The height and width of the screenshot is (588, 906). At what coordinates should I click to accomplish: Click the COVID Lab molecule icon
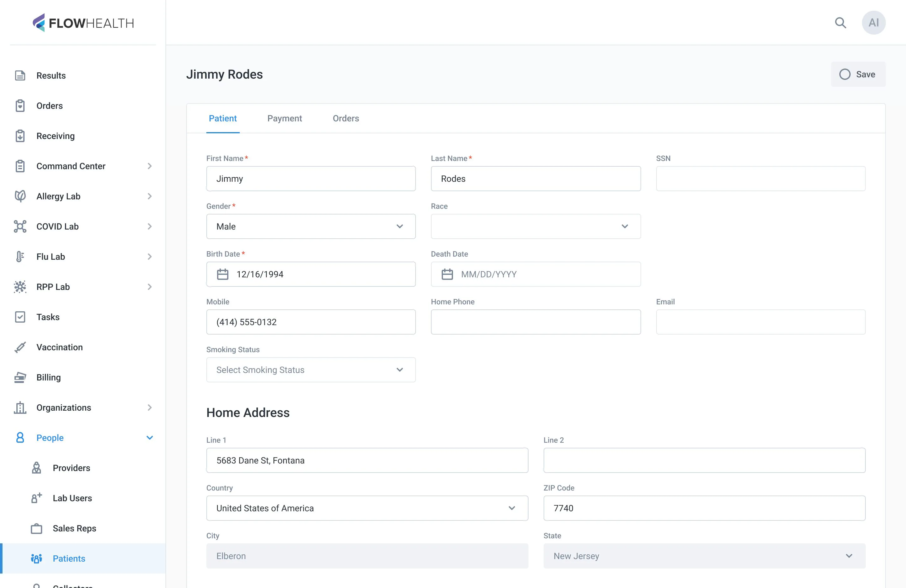(x=20, y=226)
